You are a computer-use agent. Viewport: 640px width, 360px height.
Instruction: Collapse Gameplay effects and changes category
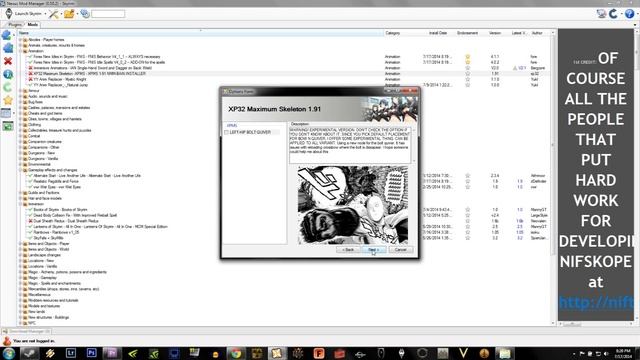20,170
